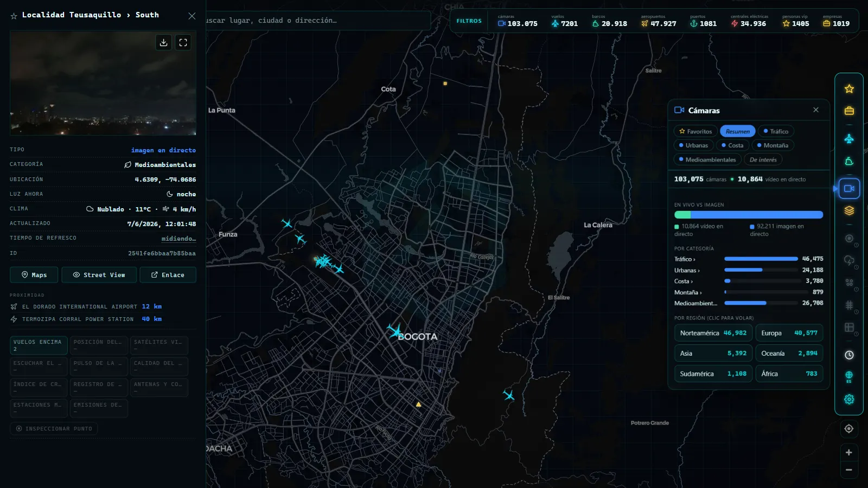This screenshot has width=868, height=488.
Task: Toggle the vuelos 7201 filter
Action: pos(564,21)
